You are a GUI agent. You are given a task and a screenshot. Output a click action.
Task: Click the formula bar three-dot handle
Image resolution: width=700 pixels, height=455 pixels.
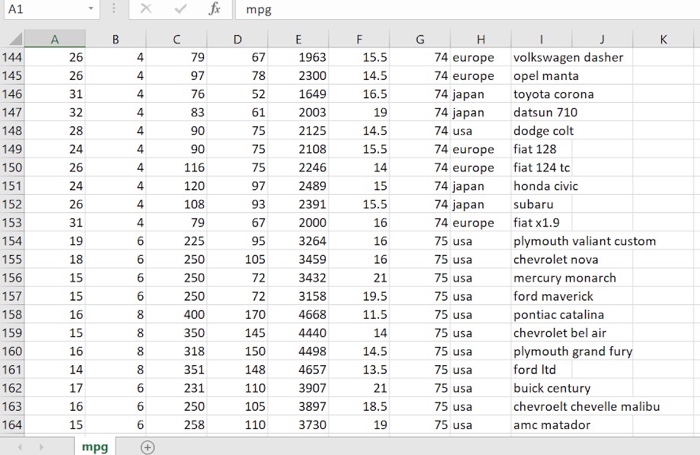click(x=113, y=9)
